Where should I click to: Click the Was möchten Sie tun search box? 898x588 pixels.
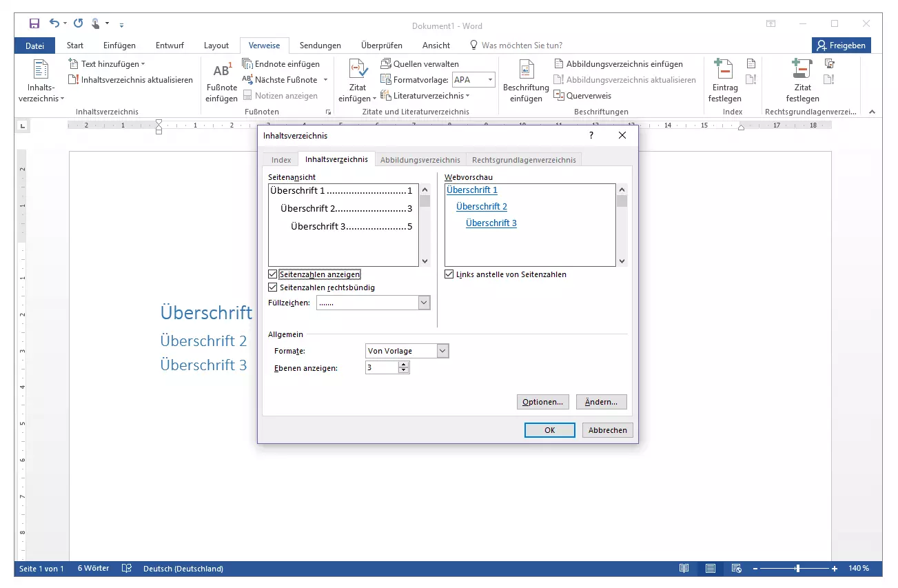tap(522, 45)
